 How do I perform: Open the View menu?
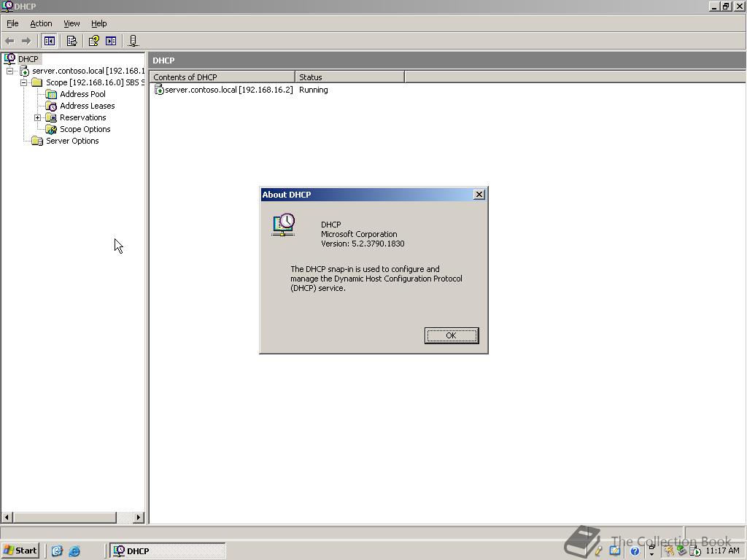click(x=71, y=23)
